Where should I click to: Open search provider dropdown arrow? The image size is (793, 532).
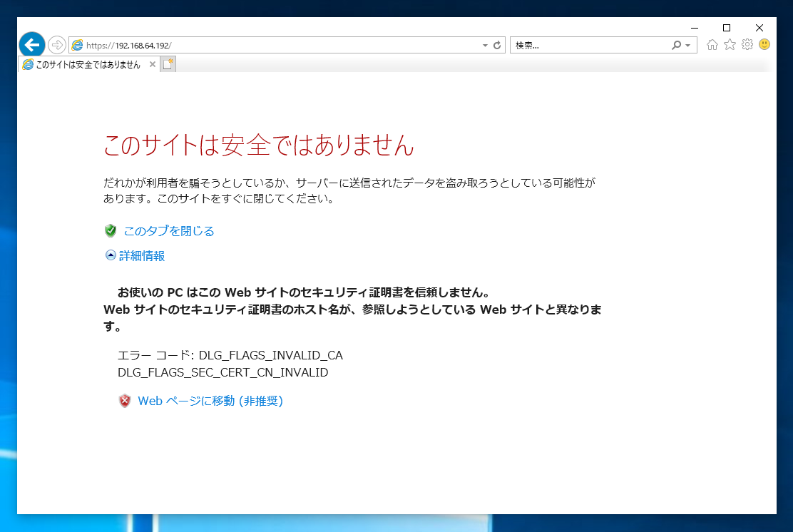(687, 45)
